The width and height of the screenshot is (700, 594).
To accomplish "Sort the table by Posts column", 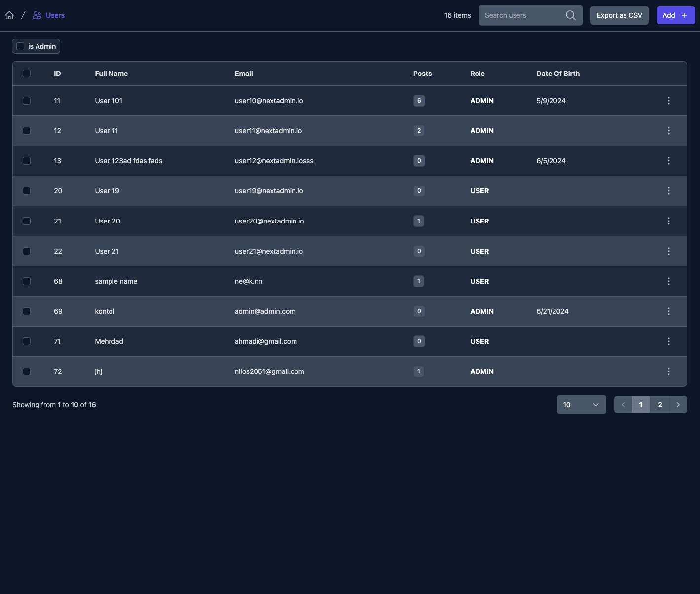I will click(422, 74).
